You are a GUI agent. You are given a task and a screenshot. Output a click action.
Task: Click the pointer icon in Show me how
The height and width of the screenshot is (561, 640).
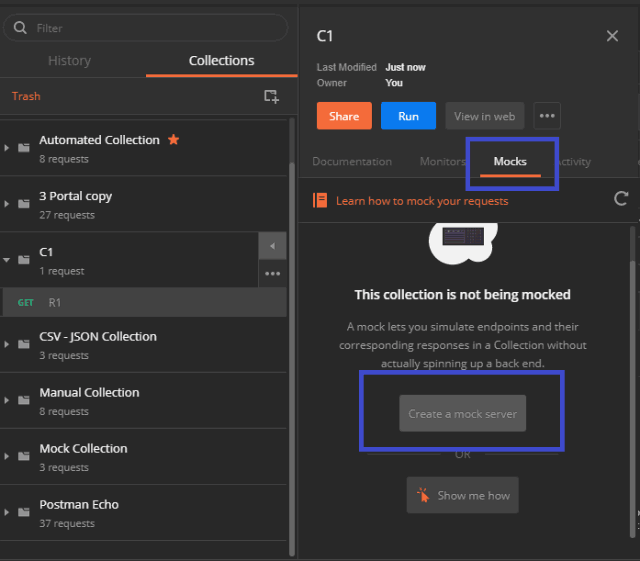[423, 495]
